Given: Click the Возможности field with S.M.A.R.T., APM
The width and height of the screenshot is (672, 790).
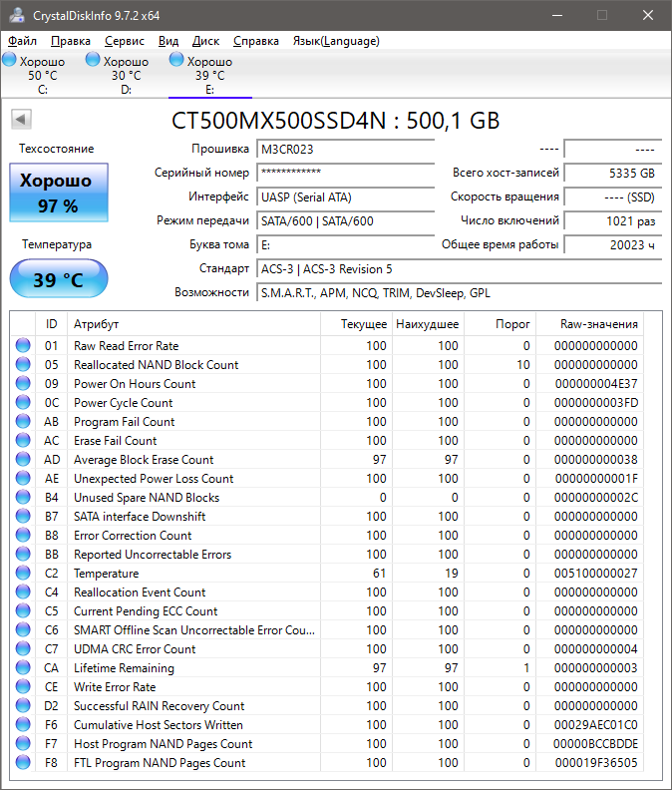Looking at the screenshot, I should click(x=459, y=292).
